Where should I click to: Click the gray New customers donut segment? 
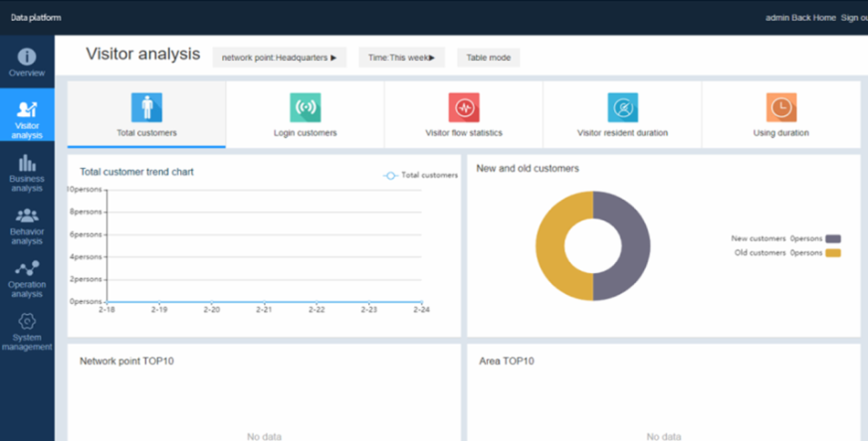636,247
